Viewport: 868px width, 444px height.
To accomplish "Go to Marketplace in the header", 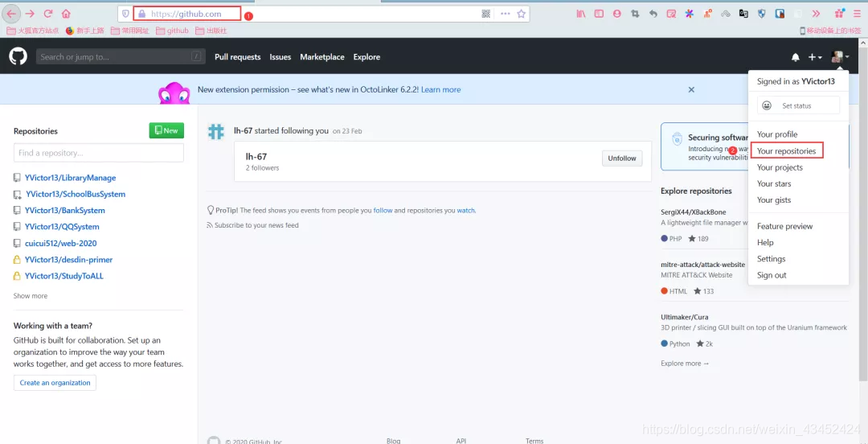I will tap(322, 57).
